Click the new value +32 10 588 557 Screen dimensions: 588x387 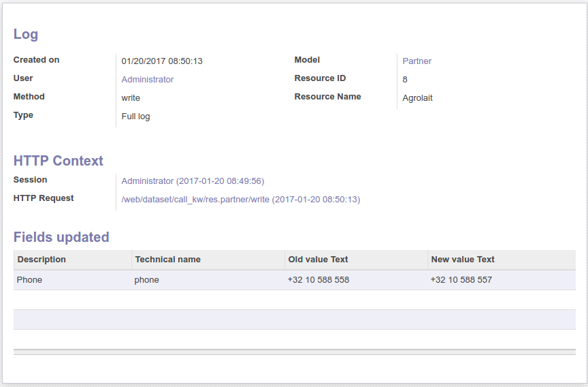[461, 280]
